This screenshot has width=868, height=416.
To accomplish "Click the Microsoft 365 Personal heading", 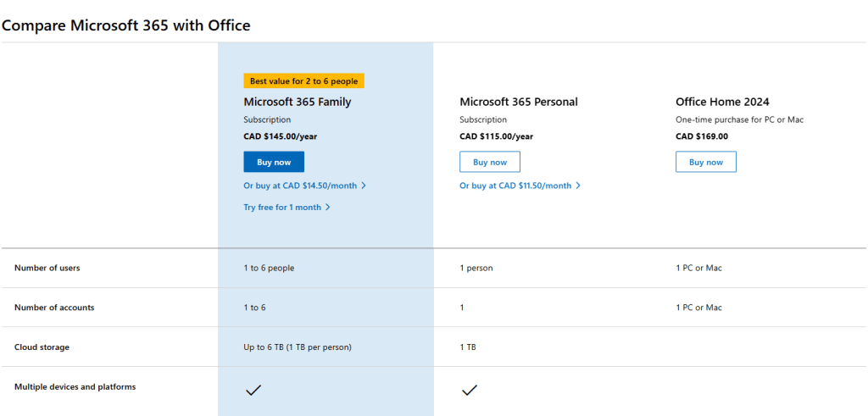I will [519, 102].
